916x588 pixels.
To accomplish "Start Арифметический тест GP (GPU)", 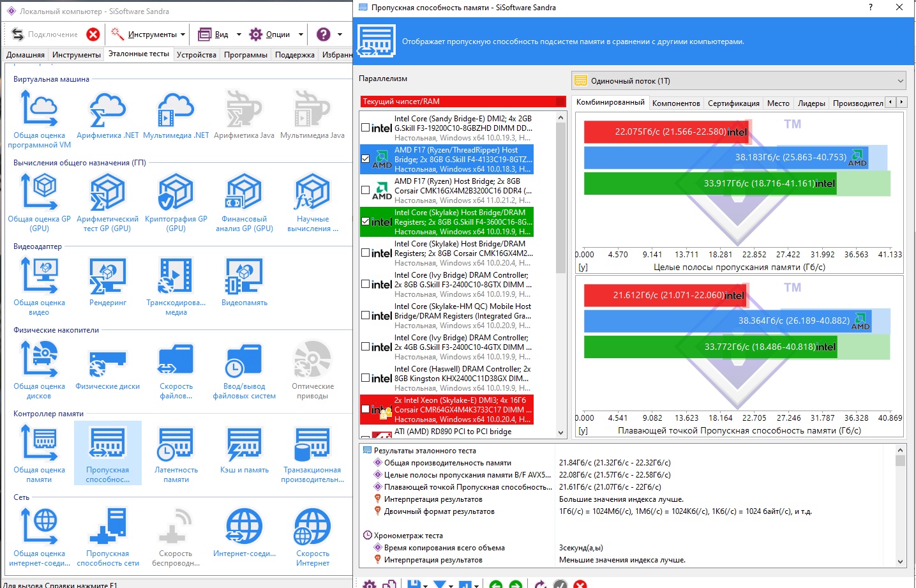I will point(107,203).
